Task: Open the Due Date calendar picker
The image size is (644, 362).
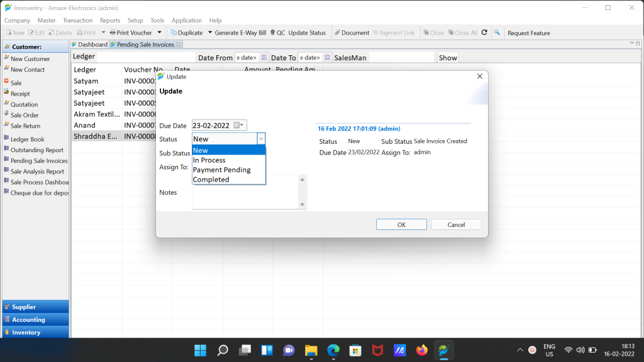Action: click(x=238, y=125)
